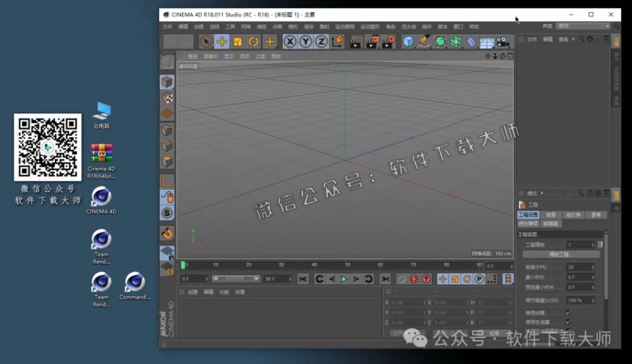The height and width of the screenshot is (364, 632).
Task: Click the play button in the timeline
Action: tap(344, 279)
